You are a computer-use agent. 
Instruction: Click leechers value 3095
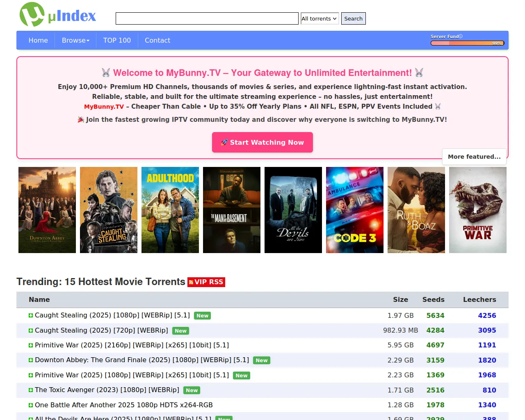487,330
